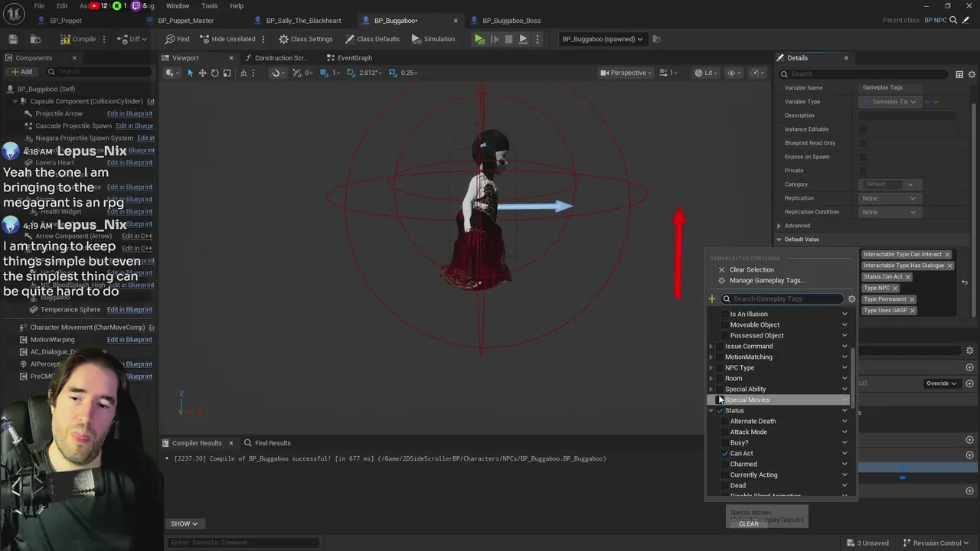Viewport: 980px width, 551px height.
Task: Activate the Select mode arrow in viewport toolbar
Action: tap(190, 73)
